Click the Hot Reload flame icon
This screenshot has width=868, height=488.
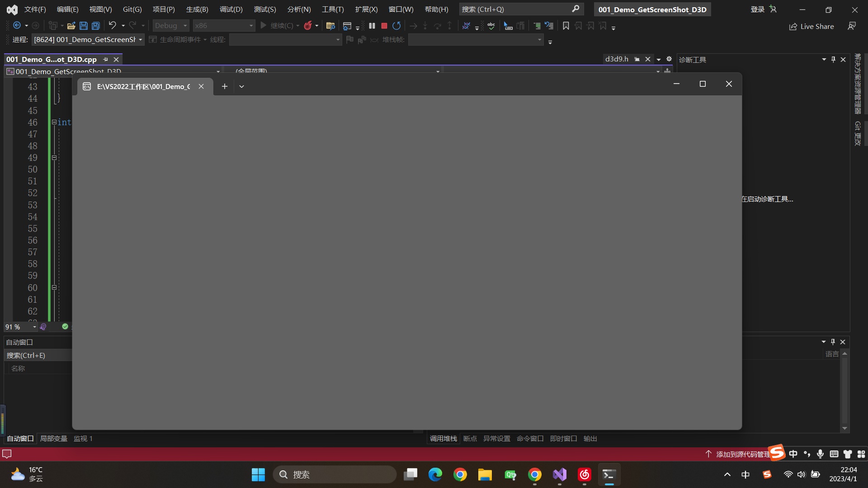pyautogui.click(x=308, y=26)
